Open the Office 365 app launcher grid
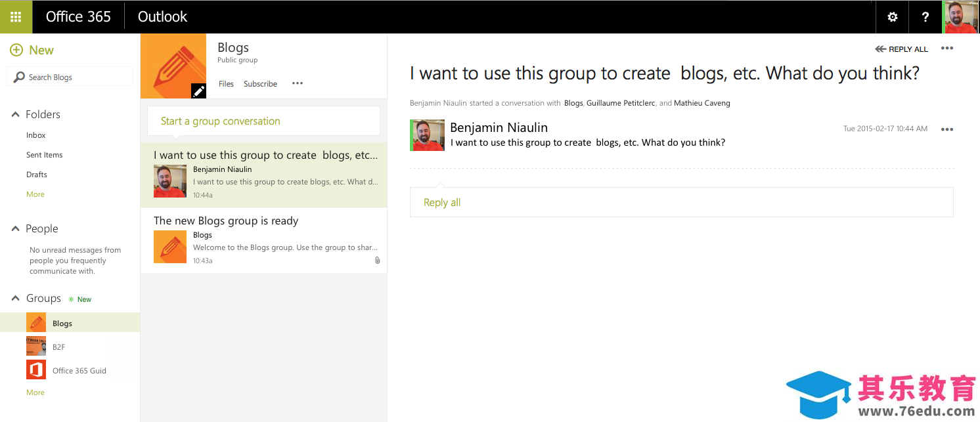The image size is (980, 422). coord(16,17)
